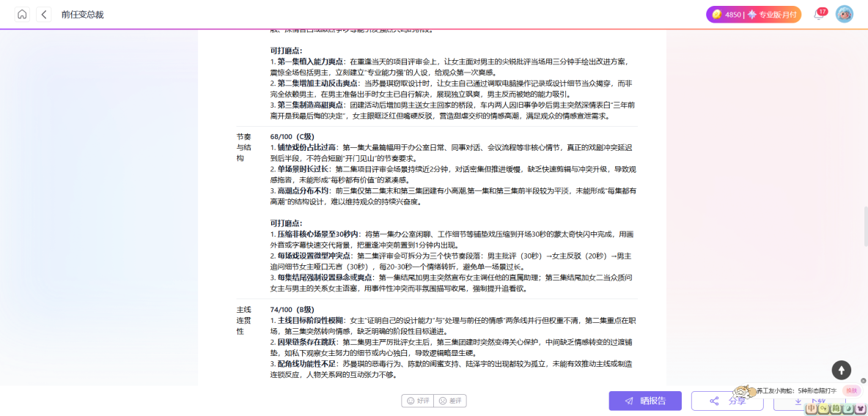Click the 第三集制造高甜爽点 heading
This screenshot has width=868, height=416.
[x=311, y=105]
